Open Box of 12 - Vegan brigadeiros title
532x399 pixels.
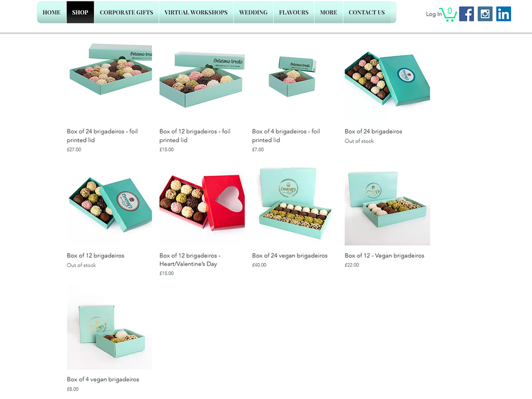(x=384, y=256)
